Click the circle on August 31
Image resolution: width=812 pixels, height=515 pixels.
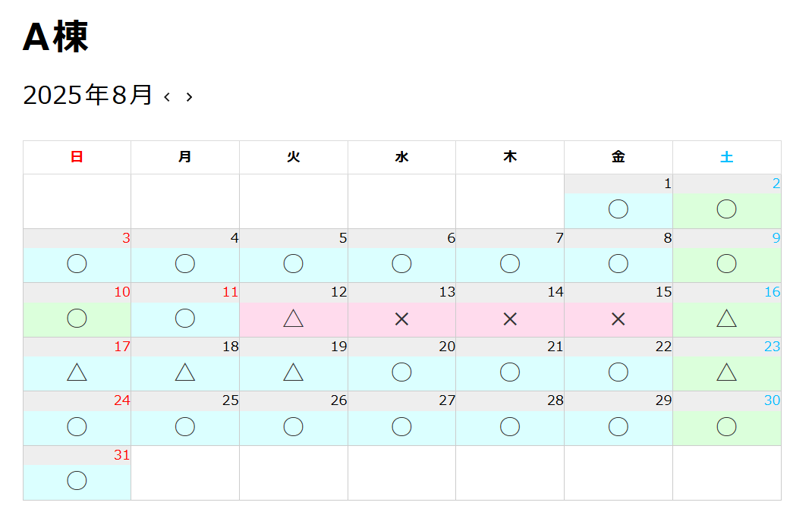point(77,481)
